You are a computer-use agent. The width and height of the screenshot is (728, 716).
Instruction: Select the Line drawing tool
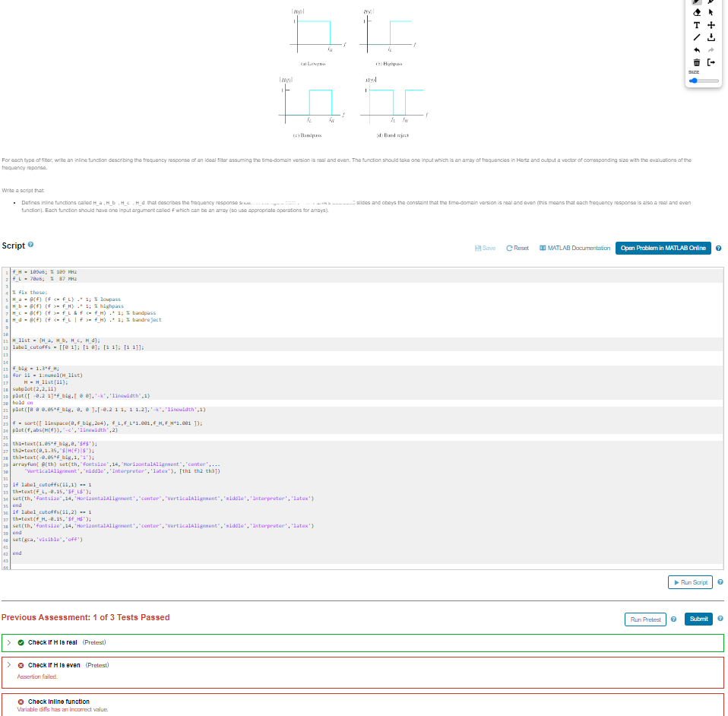click(696, 36)
